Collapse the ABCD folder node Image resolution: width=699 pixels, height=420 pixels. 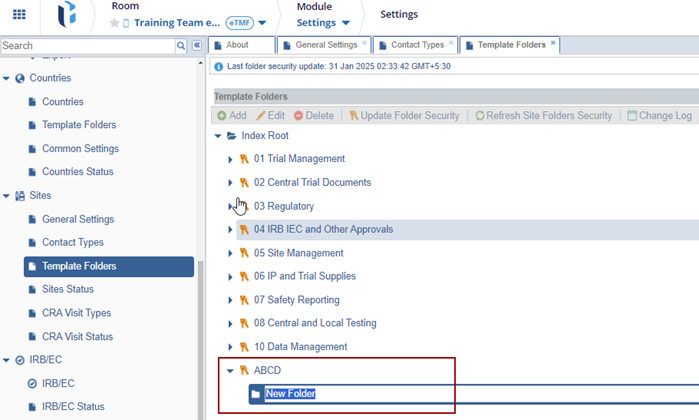[x=230, y=371]
